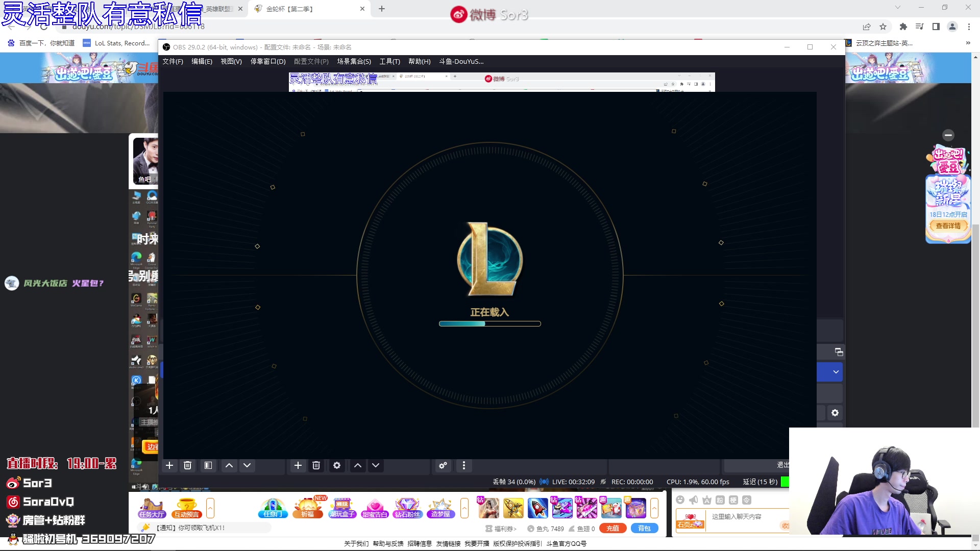Viewport: 980px width, 551px height.
Task: Open OBS settings gear beside controls
Action: 835,413
